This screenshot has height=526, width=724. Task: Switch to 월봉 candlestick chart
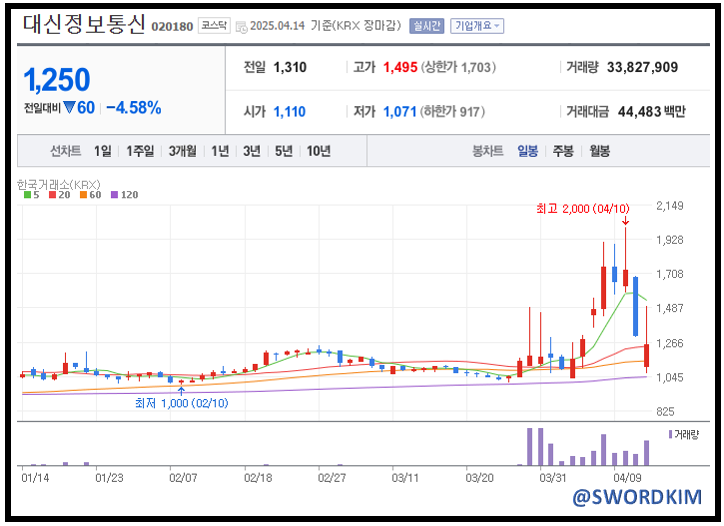[599, 151]
